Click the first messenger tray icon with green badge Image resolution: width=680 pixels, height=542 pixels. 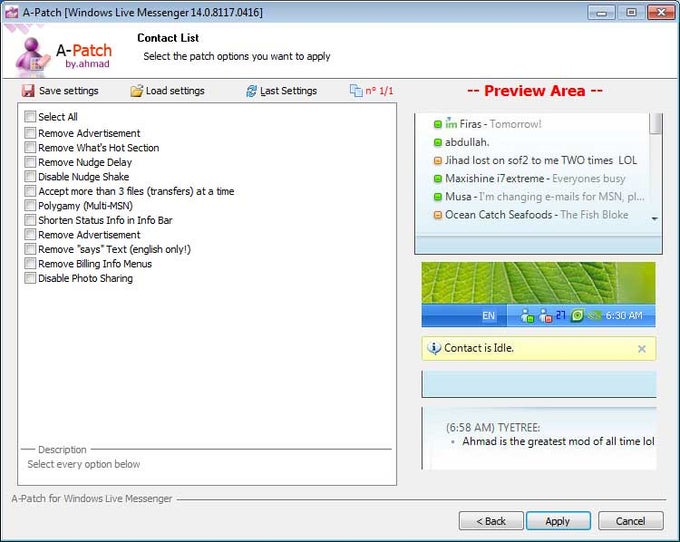[x=527, y=316]
